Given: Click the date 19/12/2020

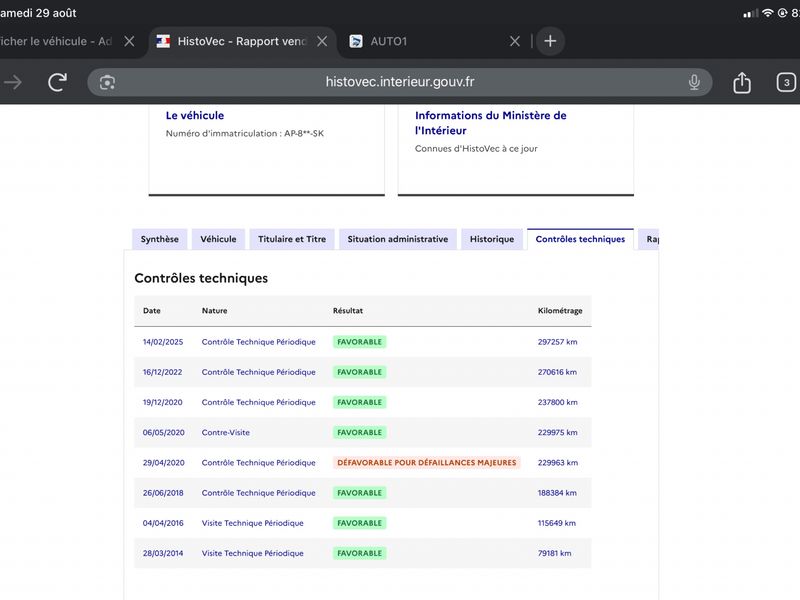Looking at the screenshot, I should coord(162,402).
